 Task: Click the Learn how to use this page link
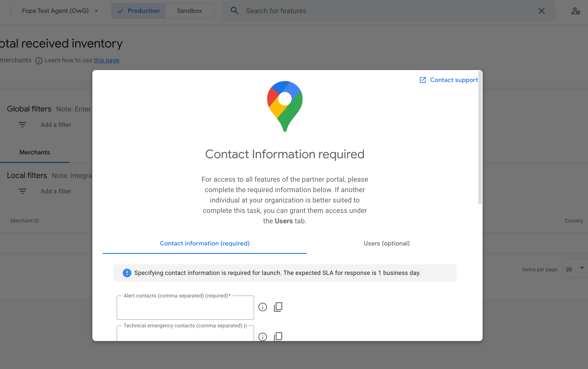[x=106, y=60]
